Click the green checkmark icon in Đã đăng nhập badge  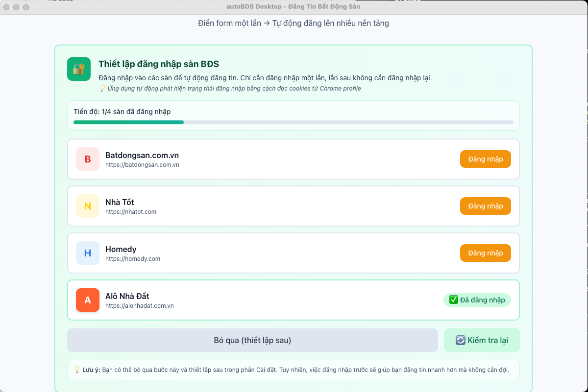454,300
